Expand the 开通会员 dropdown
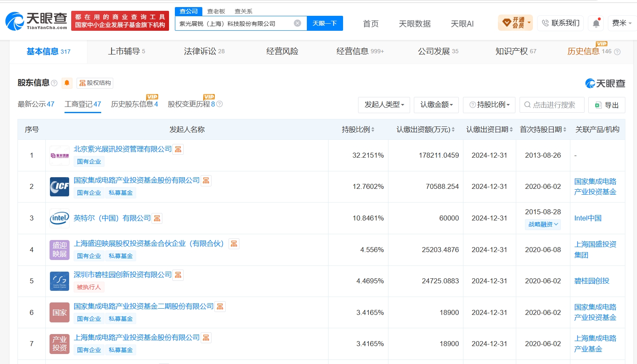 click(x=515, y=22)
